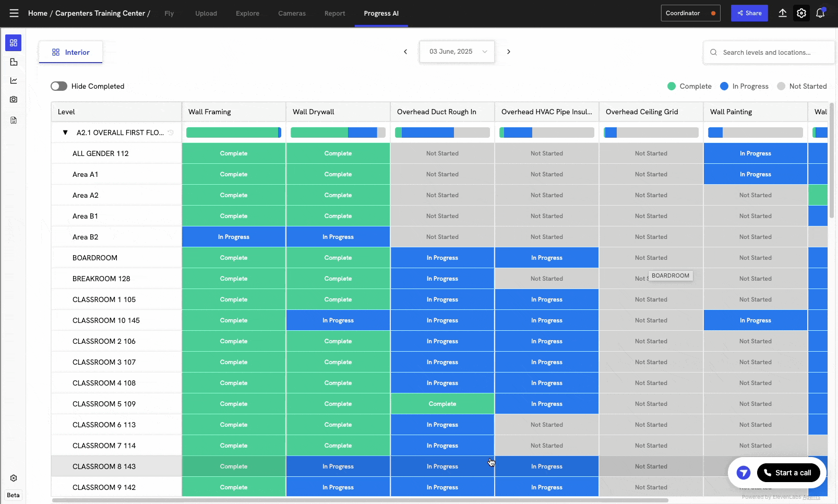This screenshot has width=838, height=504.
Task: Click the camera icon in the sidebar
Action: 13,99
